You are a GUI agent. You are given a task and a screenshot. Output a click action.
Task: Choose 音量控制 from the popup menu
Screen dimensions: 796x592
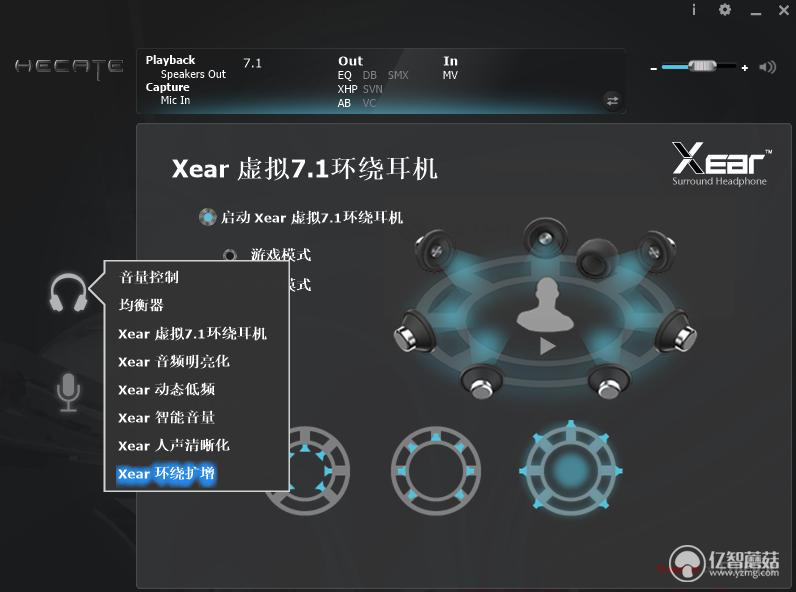[149, 277]
